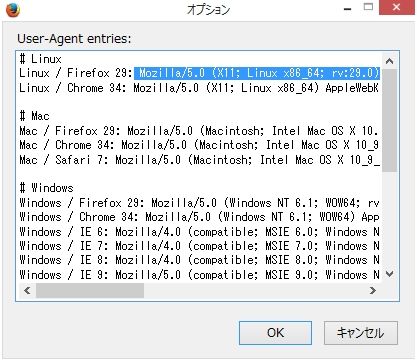Minimize the オプション dialog window
This screenshot has width=417, height=361.
[x=348, y=9]
